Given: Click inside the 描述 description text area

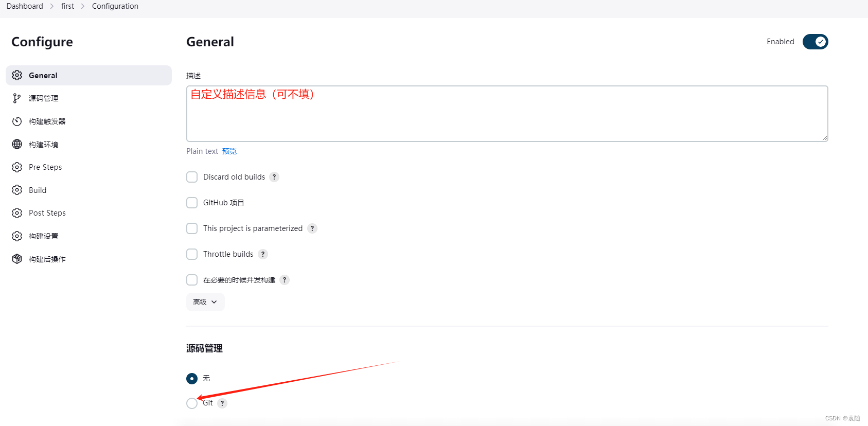Looking at the screenshot, I should [507, 114].
